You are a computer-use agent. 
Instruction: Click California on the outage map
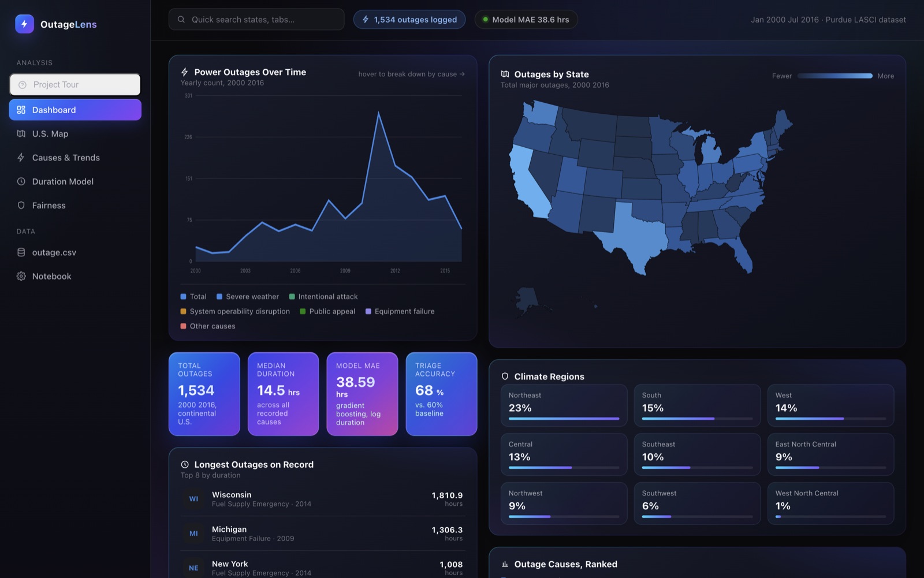click(528, 182)
